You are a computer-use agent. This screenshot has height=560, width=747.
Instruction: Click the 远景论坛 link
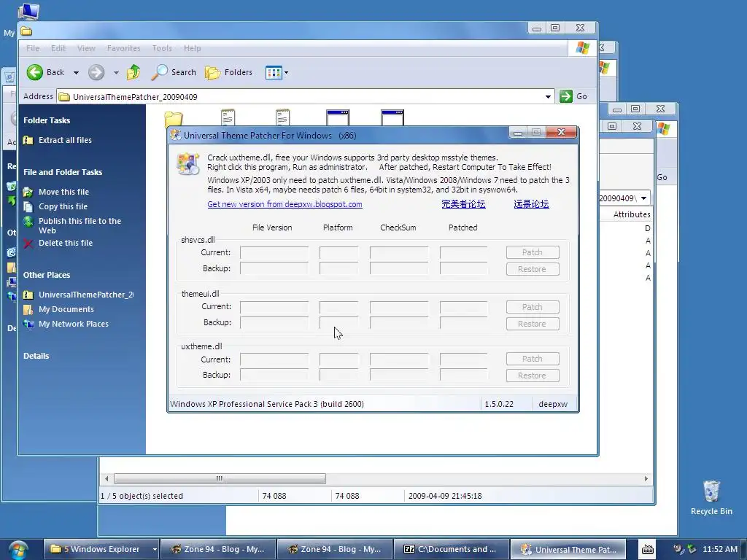point(531,204)
